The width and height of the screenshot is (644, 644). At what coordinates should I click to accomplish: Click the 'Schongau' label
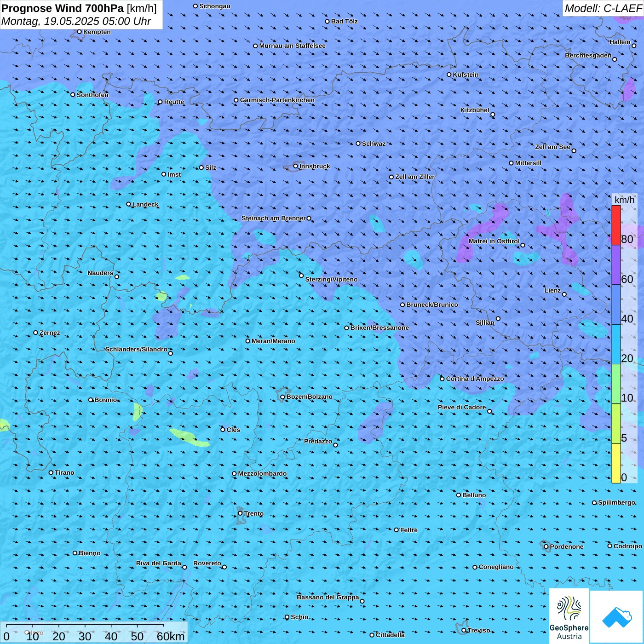pos(215,6)
